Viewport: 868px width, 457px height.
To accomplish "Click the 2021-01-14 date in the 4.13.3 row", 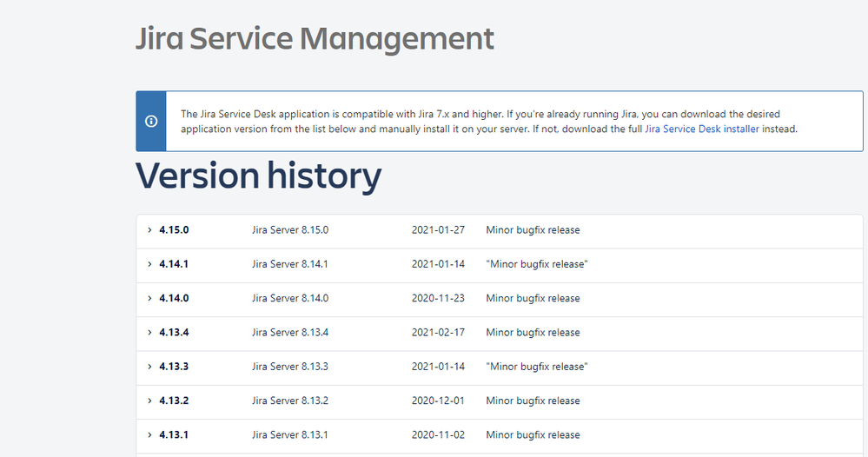I will pos(438,367).
